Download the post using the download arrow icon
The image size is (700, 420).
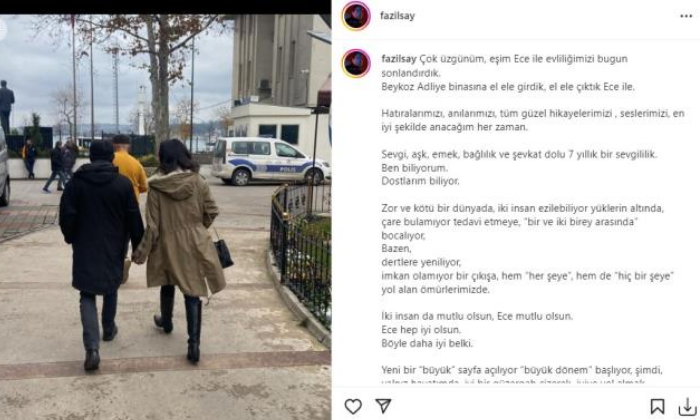688,407
